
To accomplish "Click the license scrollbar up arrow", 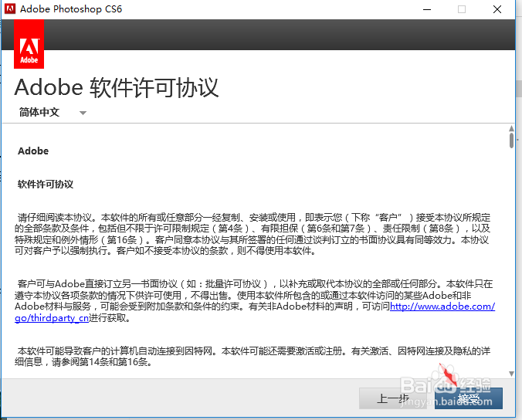I will pyautogui.click(x=511, y=128).
